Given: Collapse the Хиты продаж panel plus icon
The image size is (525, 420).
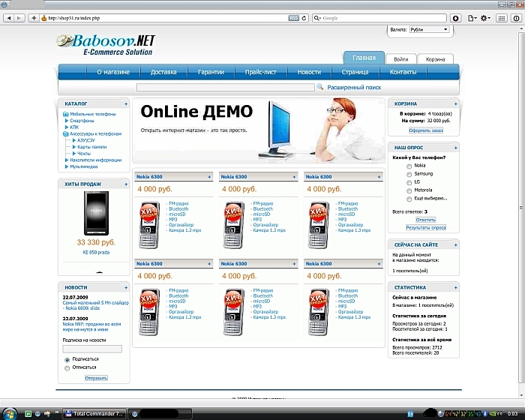Looking at the screenshot, I should click(126, 184).
